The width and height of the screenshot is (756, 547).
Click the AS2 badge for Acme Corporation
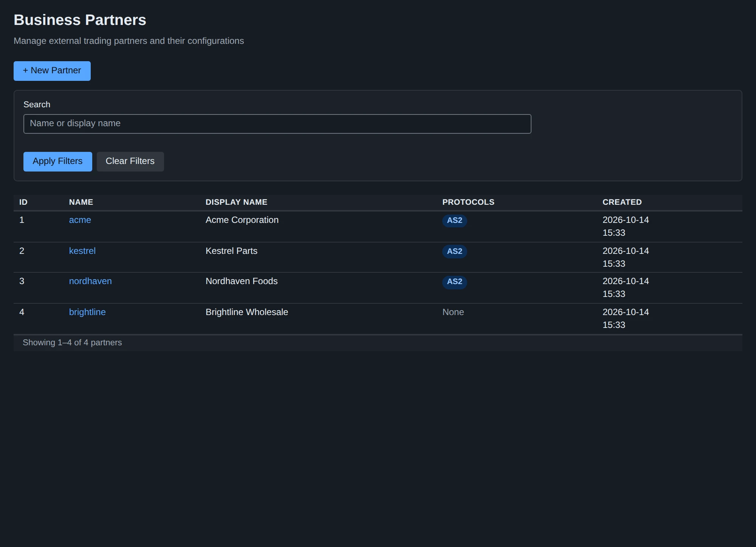pos(454,221)
